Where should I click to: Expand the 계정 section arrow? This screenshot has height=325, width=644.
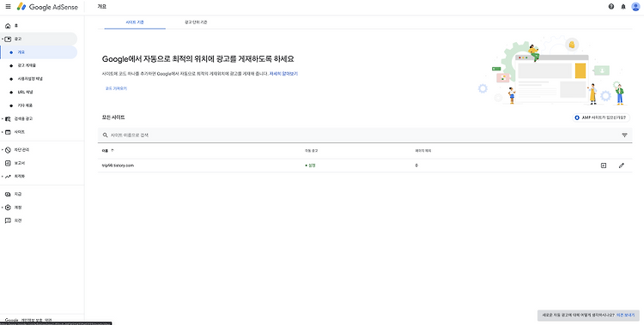tap(2, 208)
